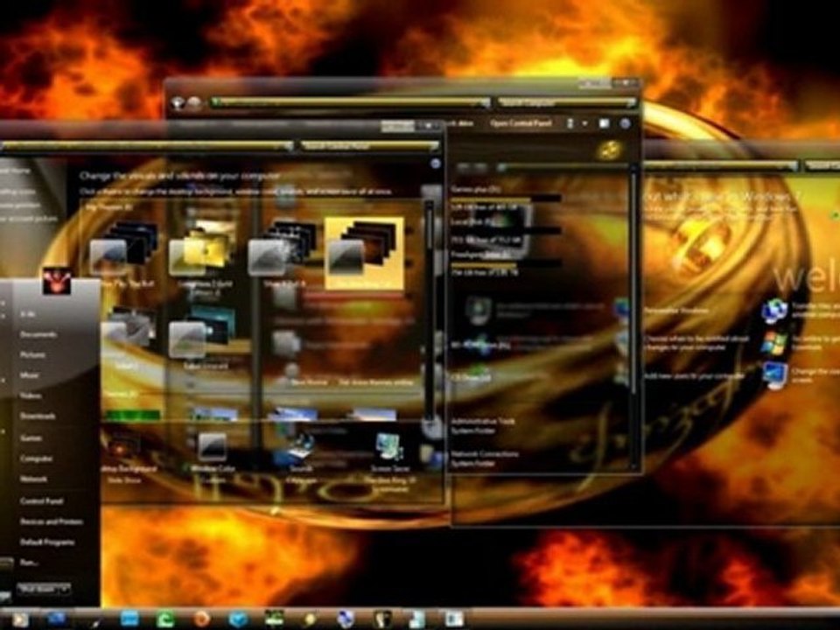Click the Windows flag icon in Getting Started
The width and height of the screenshot is (840, 630).
[774, 344]
